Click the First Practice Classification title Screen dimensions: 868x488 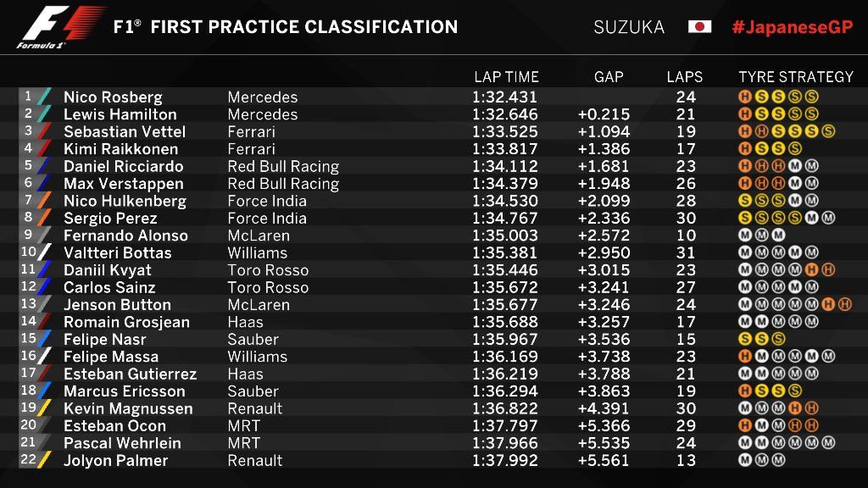[286, 26]
